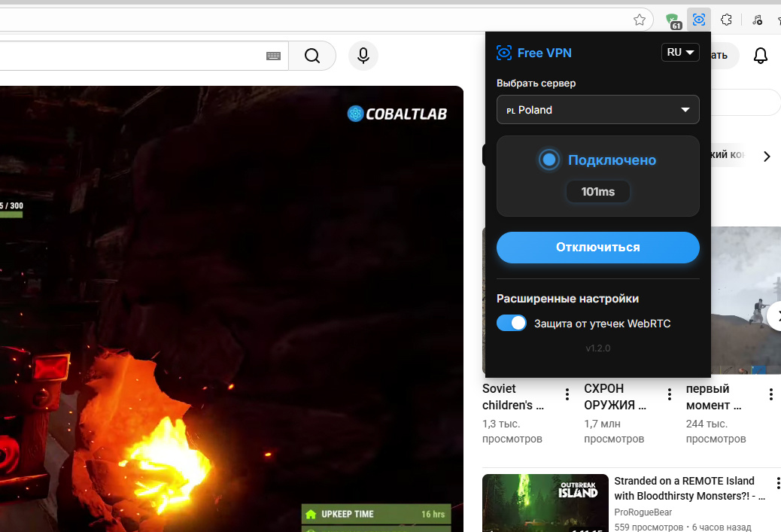This screenshot has width=781, height=532.
Task: Bookmark this page with the star icon
Action: click(640, 20)
